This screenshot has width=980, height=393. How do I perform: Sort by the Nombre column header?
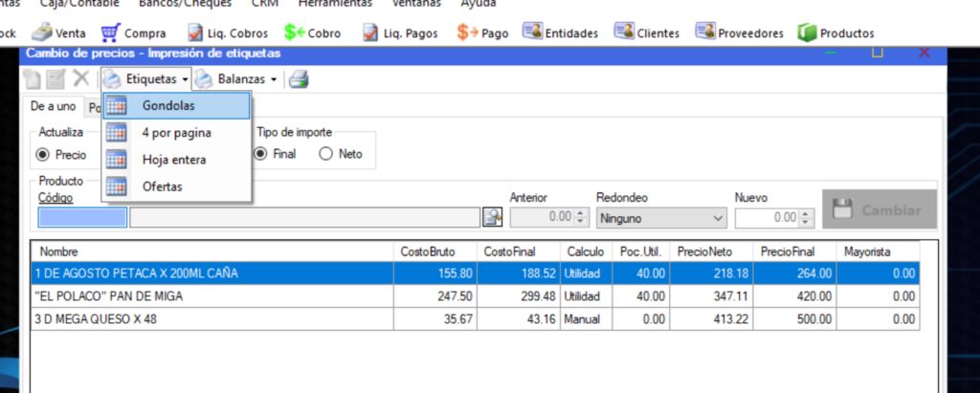(x=212, y=251)
